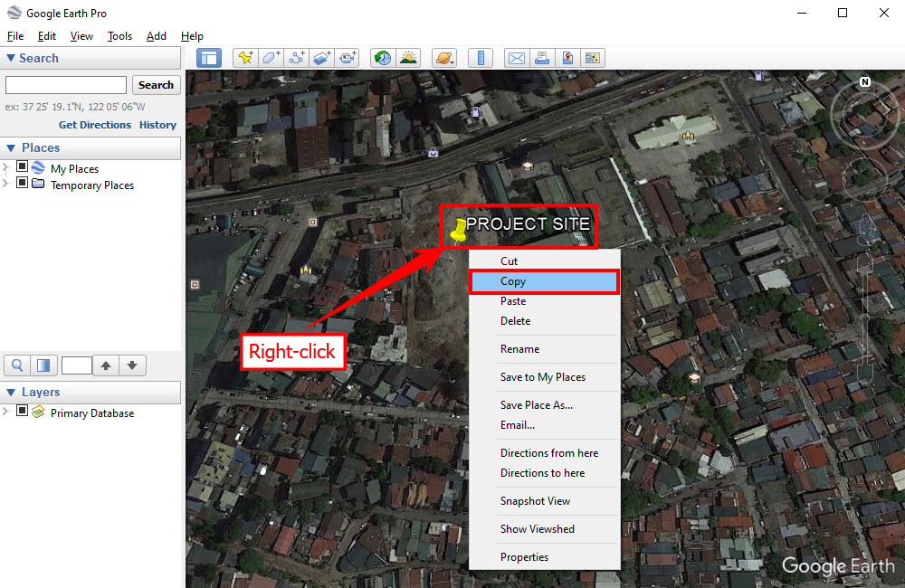This screenshot has height=588, width=905.
Task: Open Properties from the context menu
Action: 544,557
